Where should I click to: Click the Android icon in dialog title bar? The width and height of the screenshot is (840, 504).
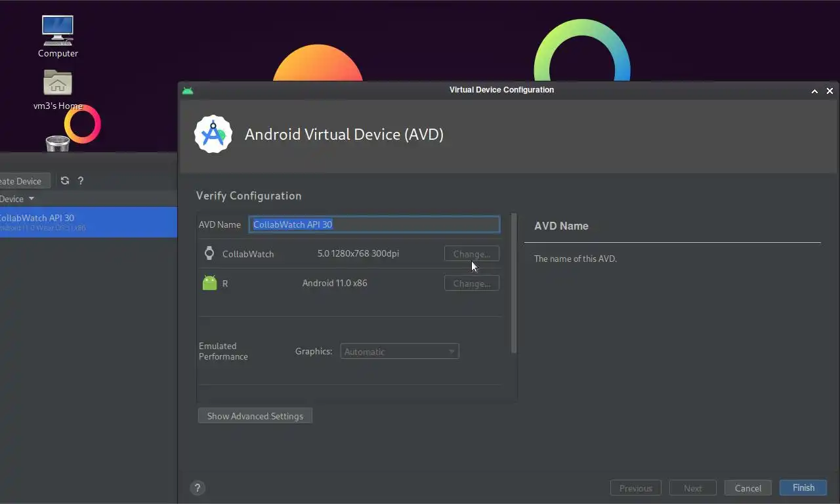188,91
